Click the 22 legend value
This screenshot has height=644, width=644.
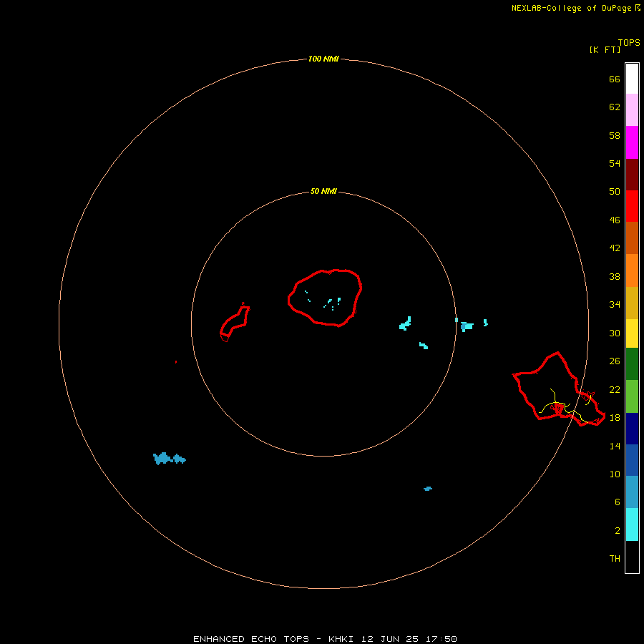point(615,389)
